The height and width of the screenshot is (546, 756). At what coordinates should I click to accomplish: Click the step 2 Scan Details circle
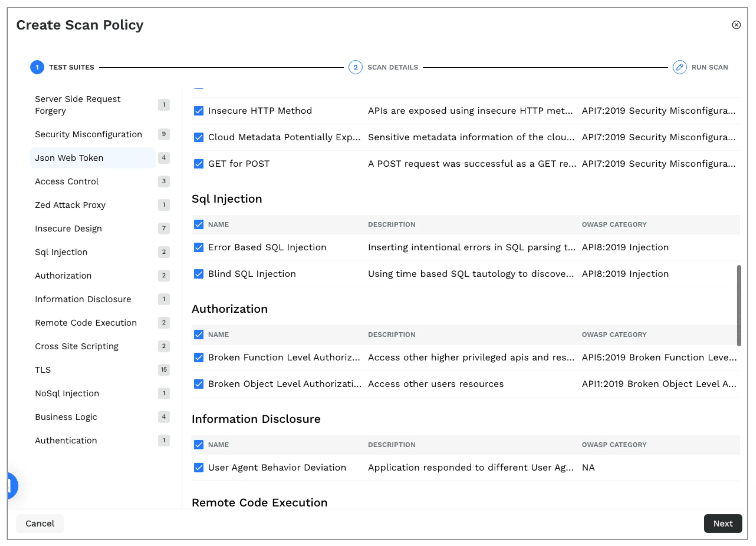355,67
